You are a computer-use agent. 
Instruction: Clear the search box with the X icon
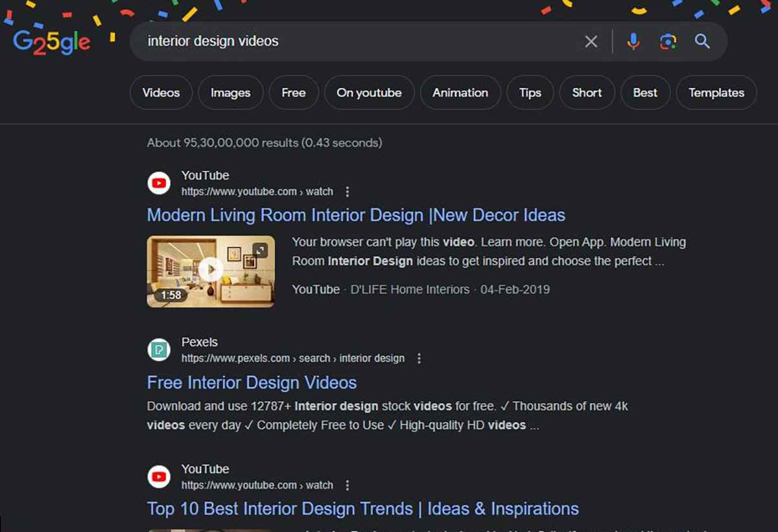pyautogui.click(x=591, y=41)
